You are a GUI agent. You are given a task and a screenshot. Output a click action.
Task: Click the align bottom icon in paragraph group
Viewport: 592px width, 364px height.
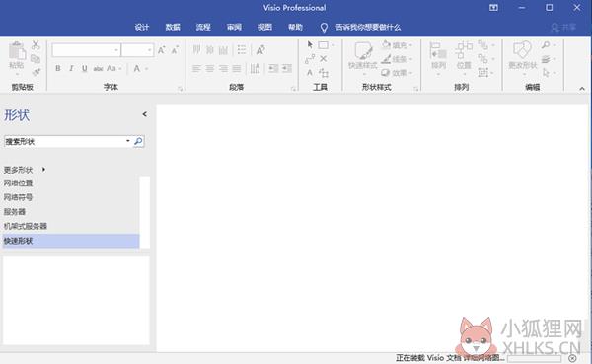pyautogui.click(x=224, y=50)
